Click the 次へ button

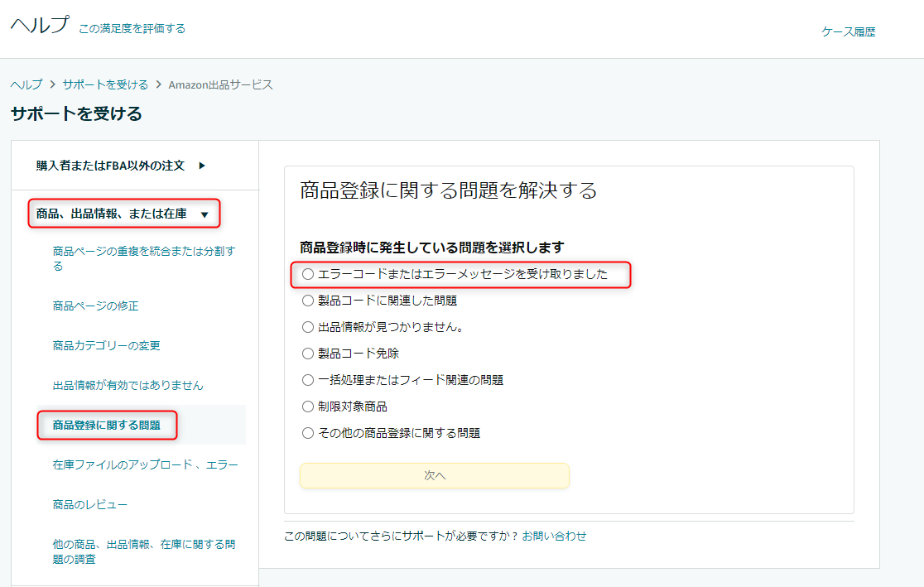[x=435, y=475]
